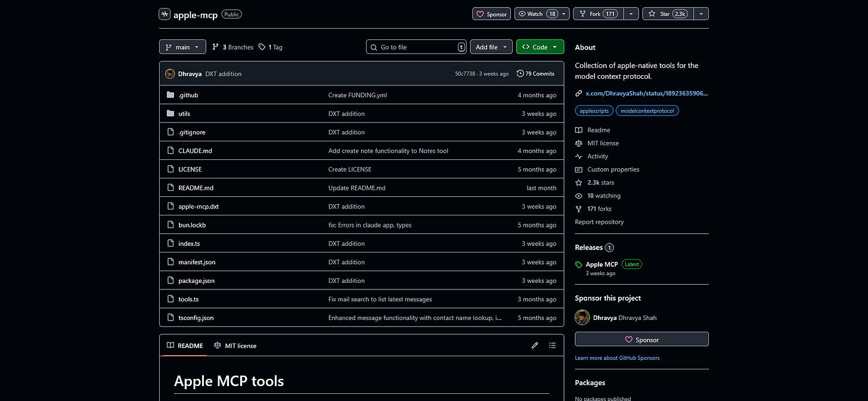Star the repository
The width and height of the screenshot is (868, 401).
click(668, 14)
